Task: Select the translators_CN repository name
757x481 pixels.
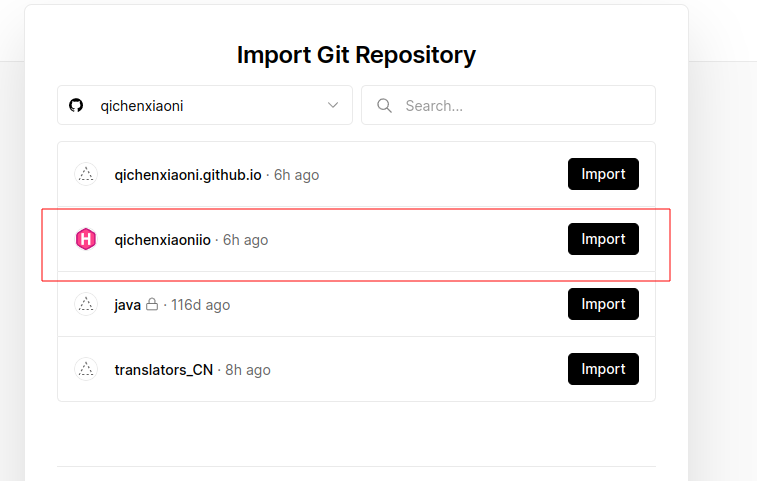Action: coord(164,370)
